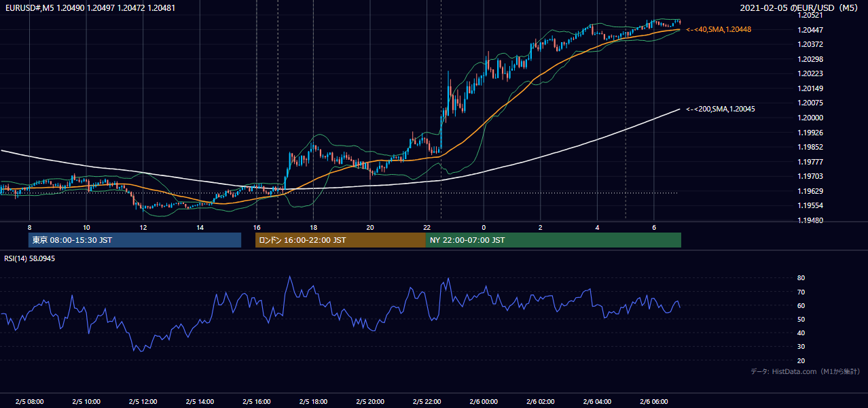
Task: Click price level 1.19926 on the price axis
Action: pyautogui.click(x=810, y=133)
